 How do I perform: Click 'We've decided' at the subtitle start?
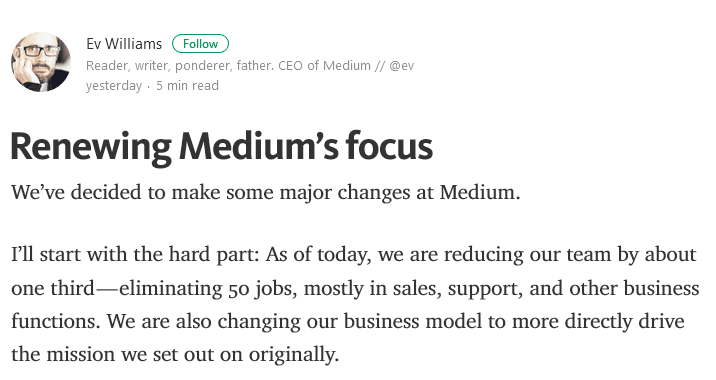[x=76, y=192]
